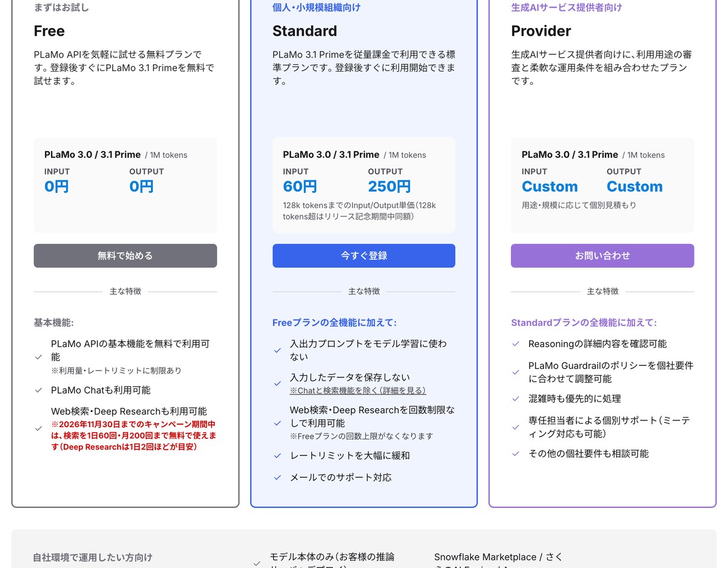Image resolution: width=728 pixels, height=568 pixels.
Task: Click checkmark beside その他の個社要件も相談可能
Action: [x=516, y=454]
